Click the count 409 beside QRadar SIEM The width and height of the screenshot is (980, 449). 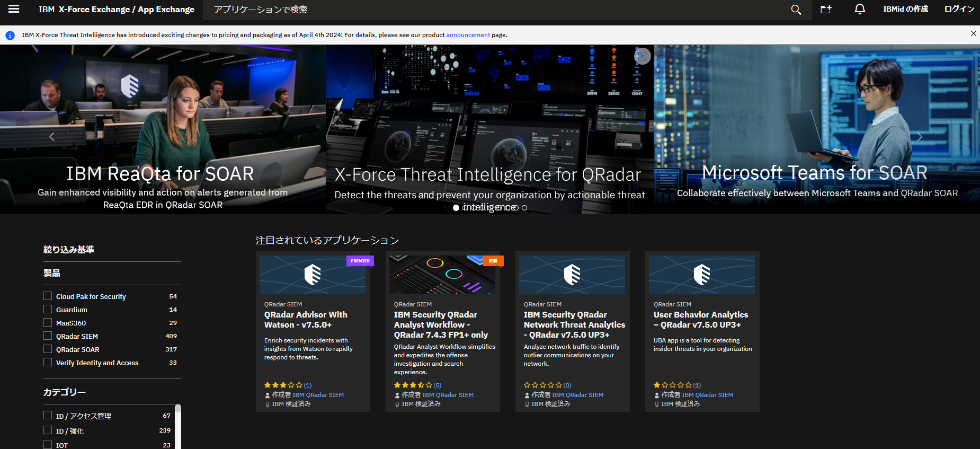(171, 336)
